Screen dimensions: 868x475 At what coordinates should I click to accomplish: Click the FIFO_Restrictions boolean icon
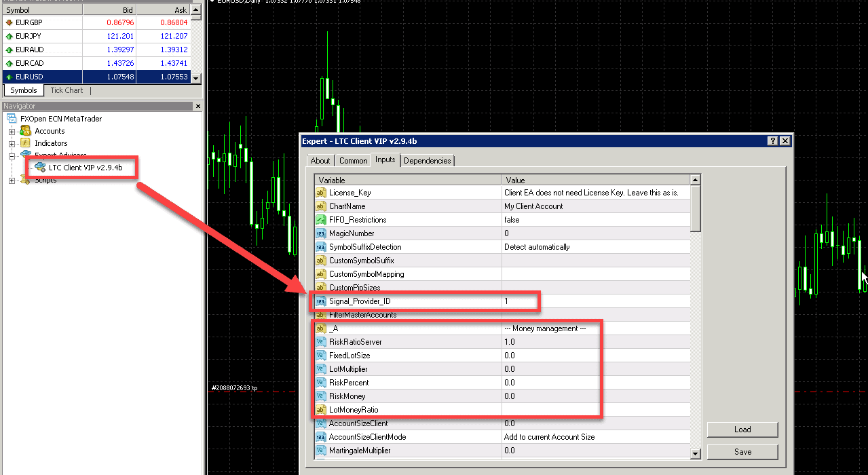tap(321, 220)
